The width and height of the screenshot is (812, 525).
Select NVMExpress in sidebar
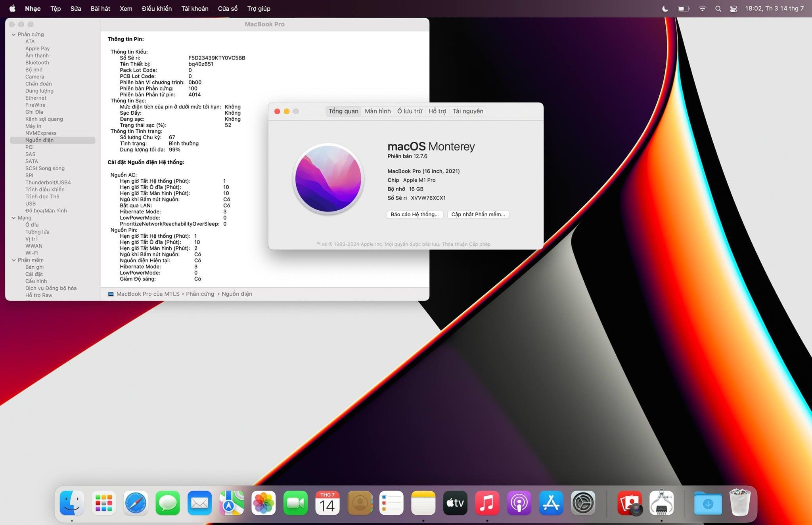coord(41,133)
